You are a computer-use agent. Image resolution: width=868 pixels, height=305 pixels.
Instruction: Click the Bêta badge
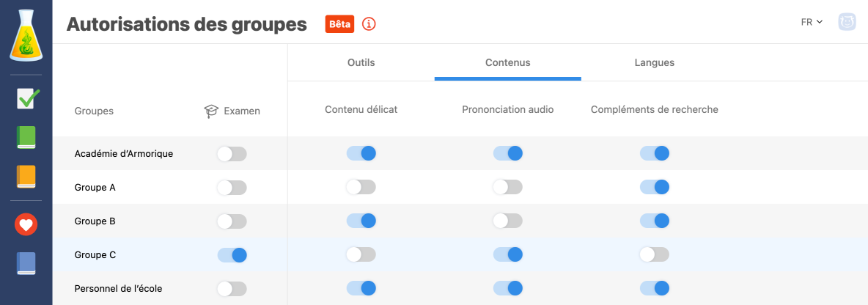[339, 24]
